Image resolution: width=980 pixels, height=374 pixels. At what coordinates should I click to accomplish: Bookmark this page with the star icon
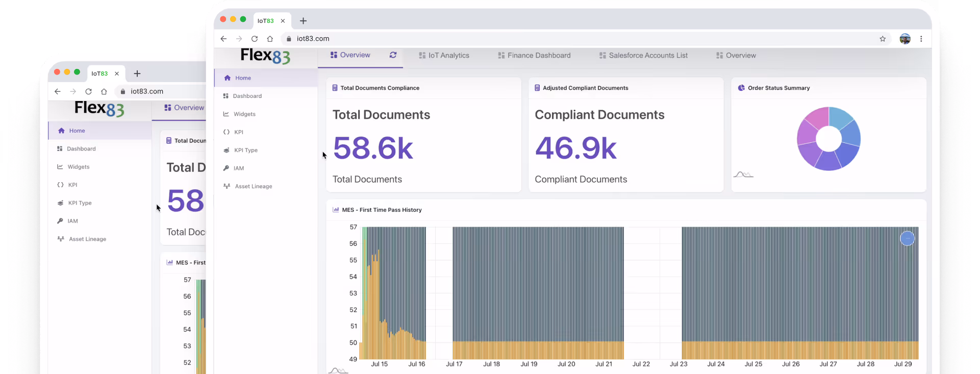(883, 39)
